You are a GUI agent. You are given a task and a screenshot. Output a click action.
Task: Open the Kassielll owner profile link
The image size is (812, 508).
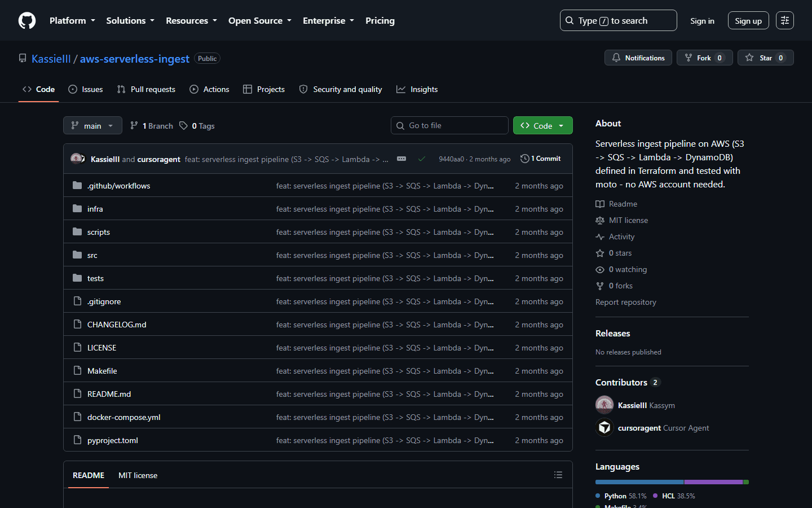point(51,59)
